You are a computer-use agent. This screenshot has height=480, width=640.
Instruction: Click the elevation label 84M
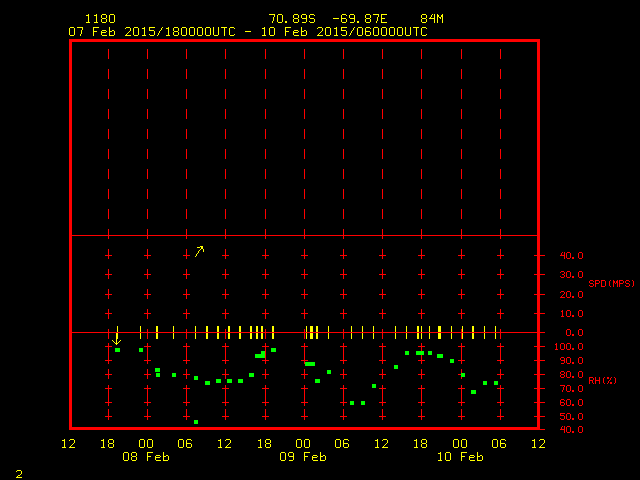[x=432, y=19]
